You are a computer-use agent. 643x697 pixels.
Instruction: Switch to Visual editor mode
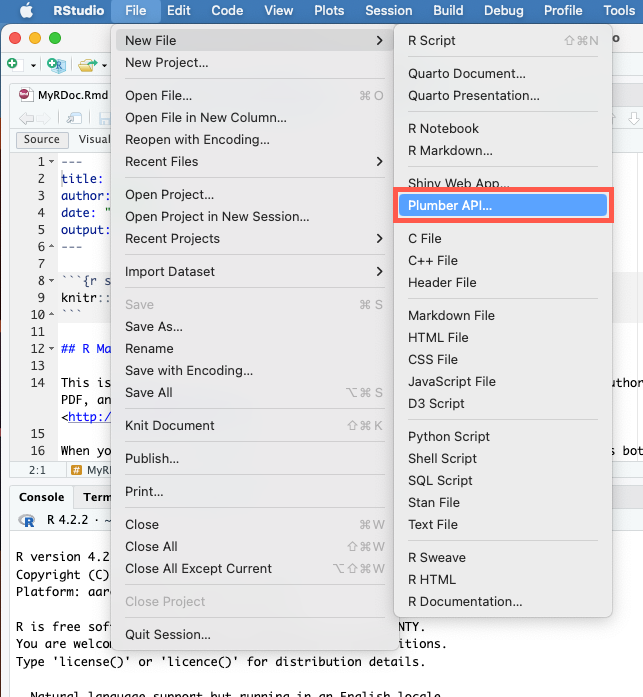pos(94,140)
